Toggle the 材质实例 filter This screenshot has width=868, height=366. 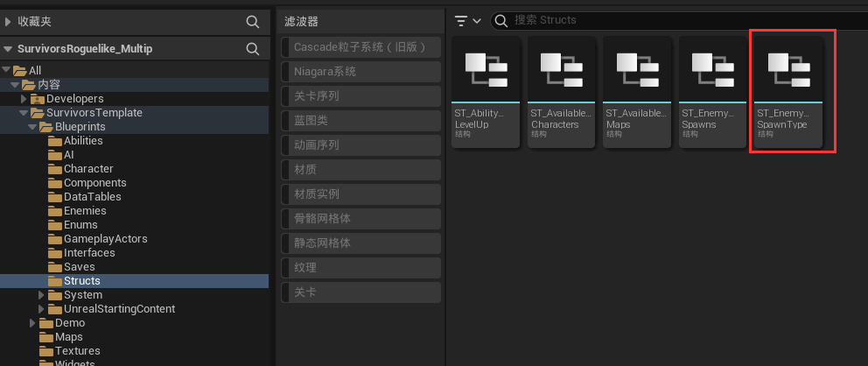[x=360, y=194]
